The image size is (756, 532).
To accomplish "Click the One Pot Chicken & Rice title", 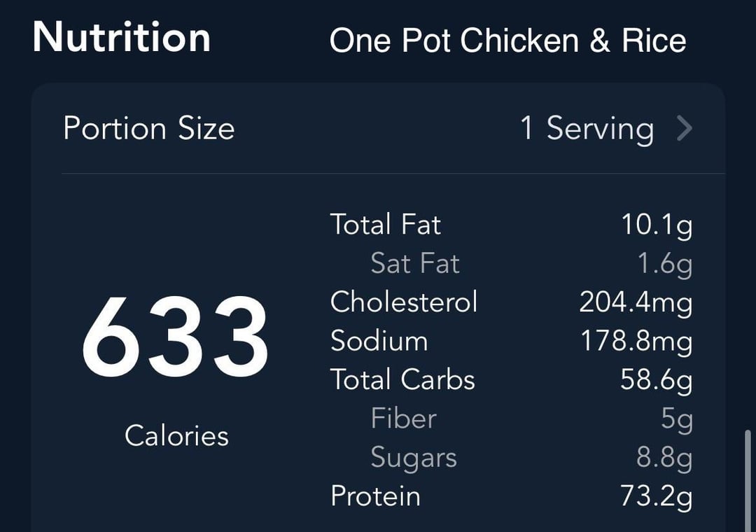I will click(x=507, y=40).
